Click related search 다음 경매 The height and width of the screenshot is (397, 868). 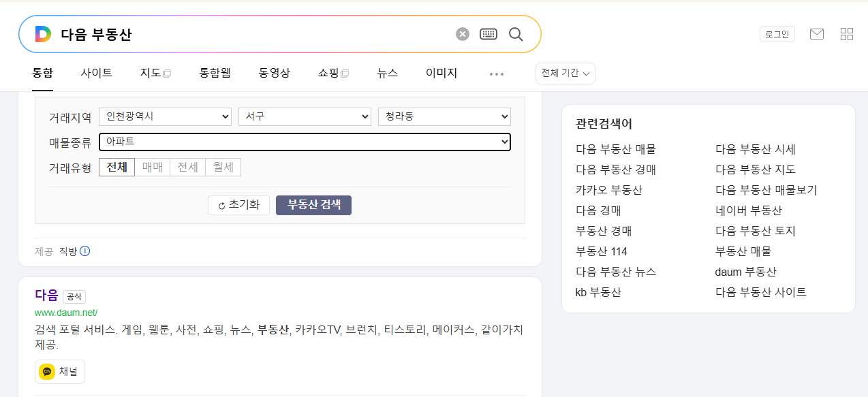(x=598, y=210)
